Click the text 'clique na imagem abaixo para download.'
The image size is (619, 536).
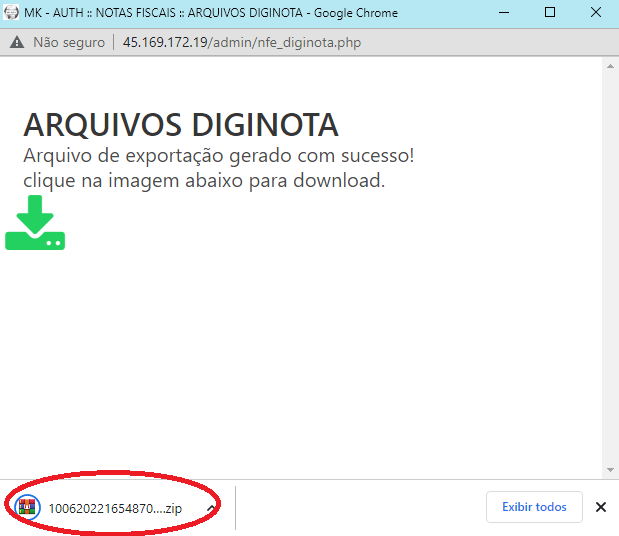[x=204, y=180]
